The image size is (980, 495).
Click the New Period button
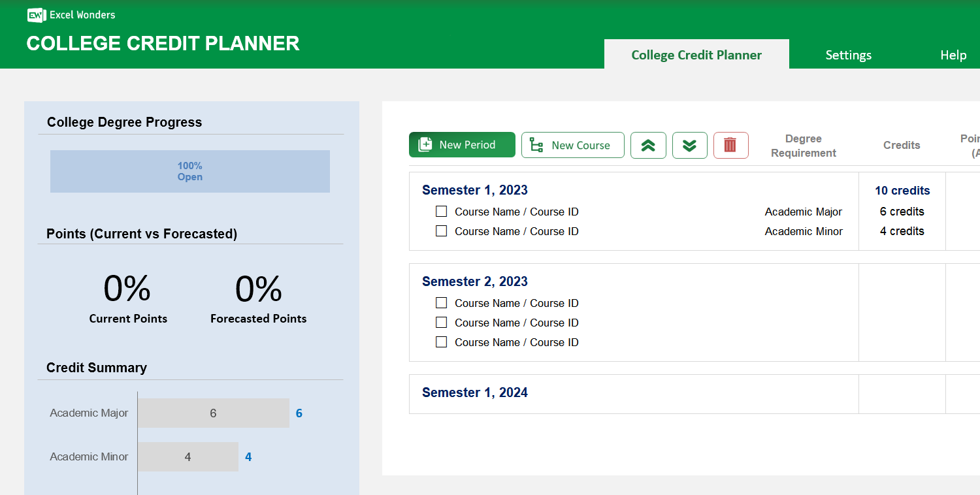[462, 144]
